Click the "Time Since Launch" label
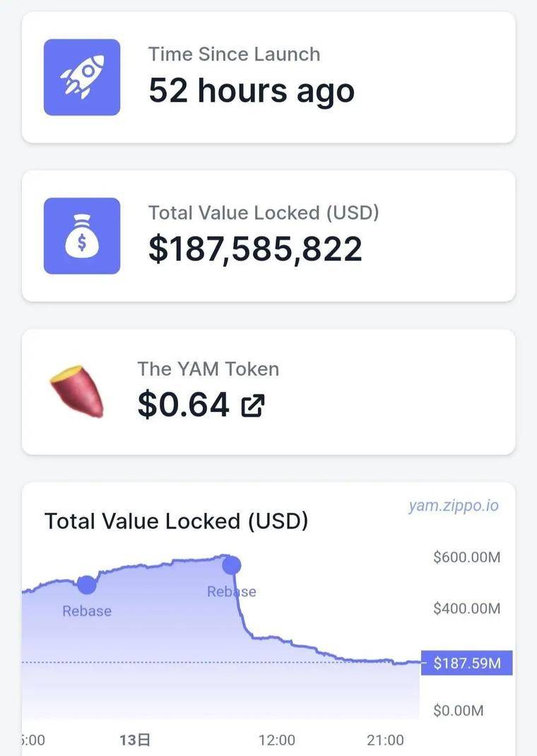 pyautogui.click(x=234, y=54)
